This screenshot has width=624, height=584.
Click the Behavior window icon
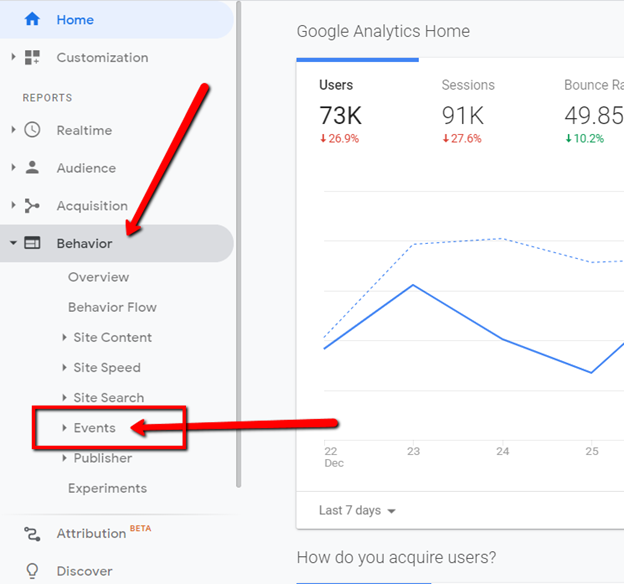[x=32, y=243]
